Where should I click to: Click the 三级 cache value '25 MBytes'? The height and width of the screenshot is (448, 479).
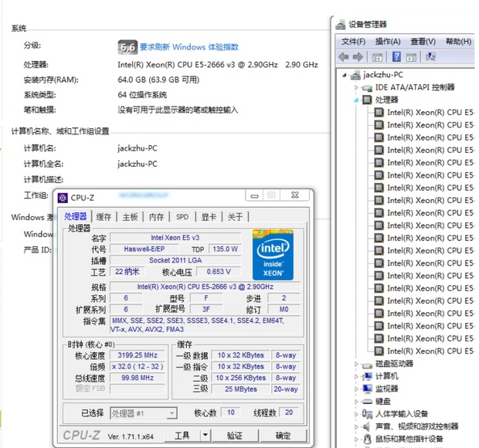tap(241, 389)
